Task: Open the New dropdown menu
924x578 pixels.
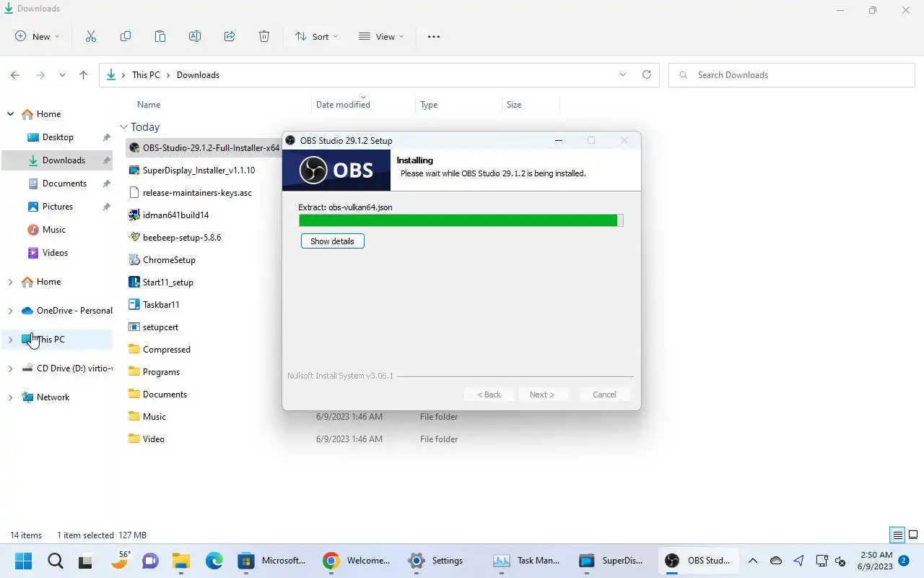Action: (38, 36)
